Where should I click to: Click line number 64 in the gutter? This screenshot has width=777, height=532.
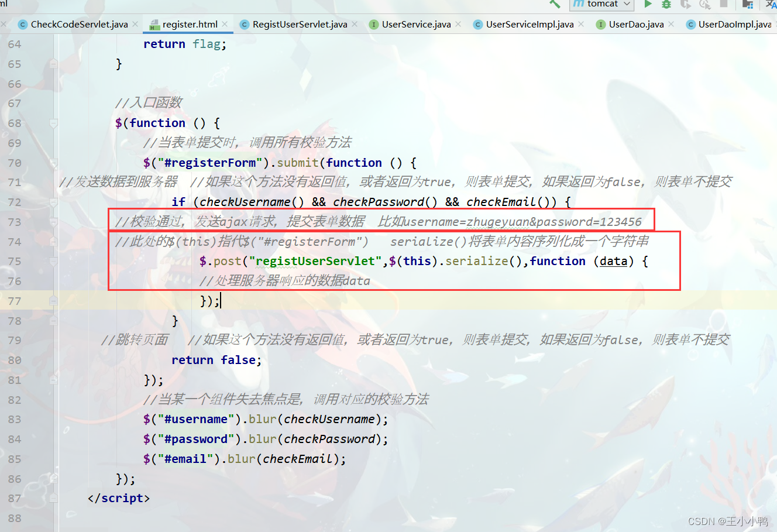tap(15, 44)
